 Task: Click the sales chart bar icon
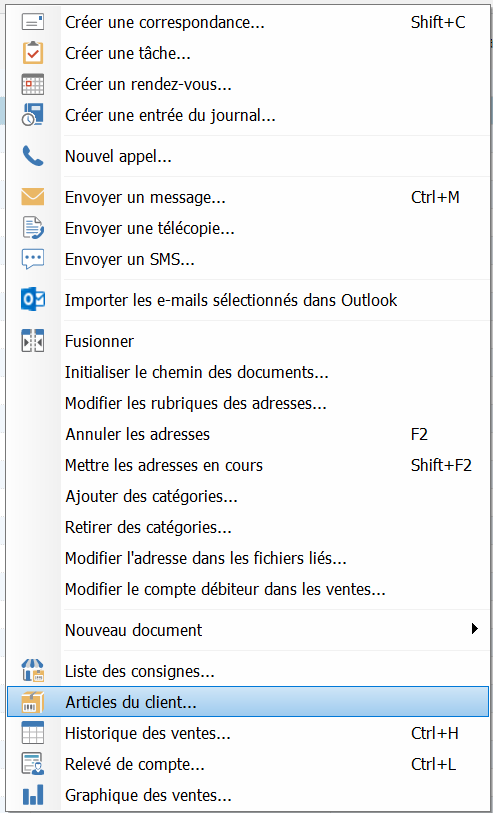point(33,794)
